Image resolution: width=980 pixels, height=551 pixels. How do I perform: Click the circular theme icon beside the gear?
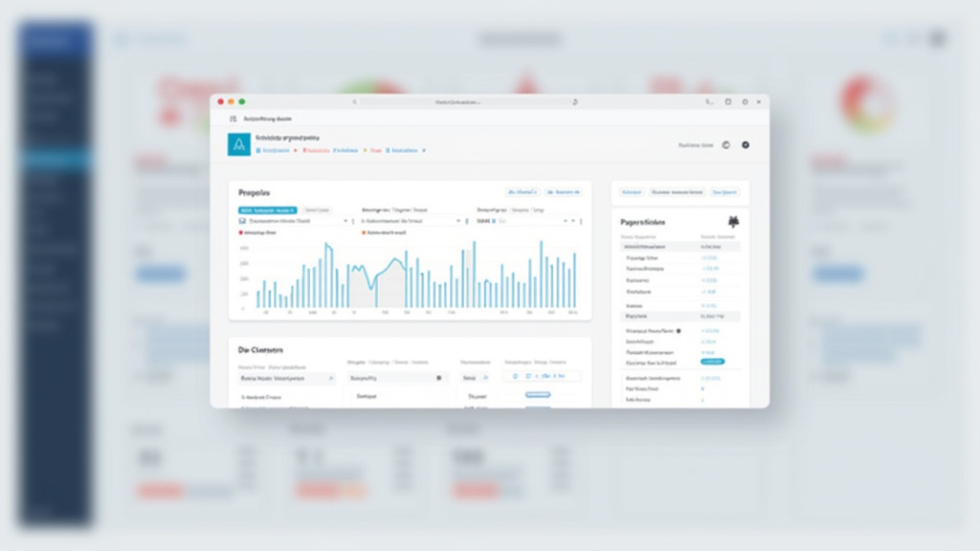point(724,145)
